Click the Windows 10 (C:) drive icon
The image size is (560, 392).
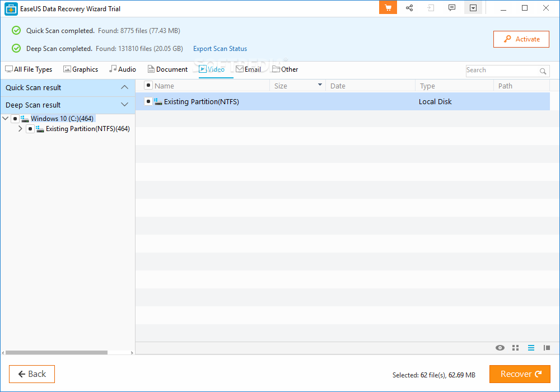tap(25, 119)
